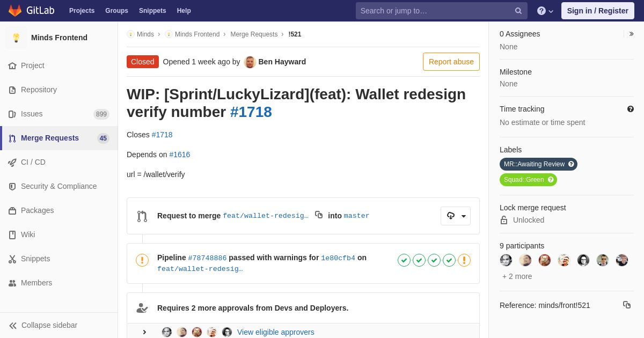644x338 pixels.
Task: Open feat/wallet-redesig… source branch link
Action: coord(266,216)
